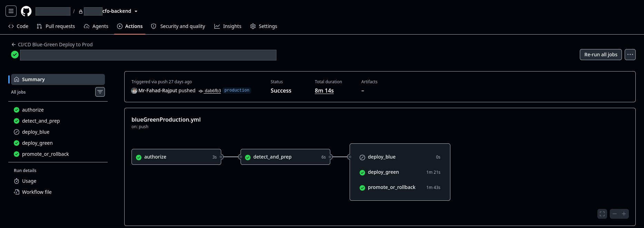Click the 1m 21s duration value
The width and height of the screenshot is (644, 228).
click(x=433, y=172)
